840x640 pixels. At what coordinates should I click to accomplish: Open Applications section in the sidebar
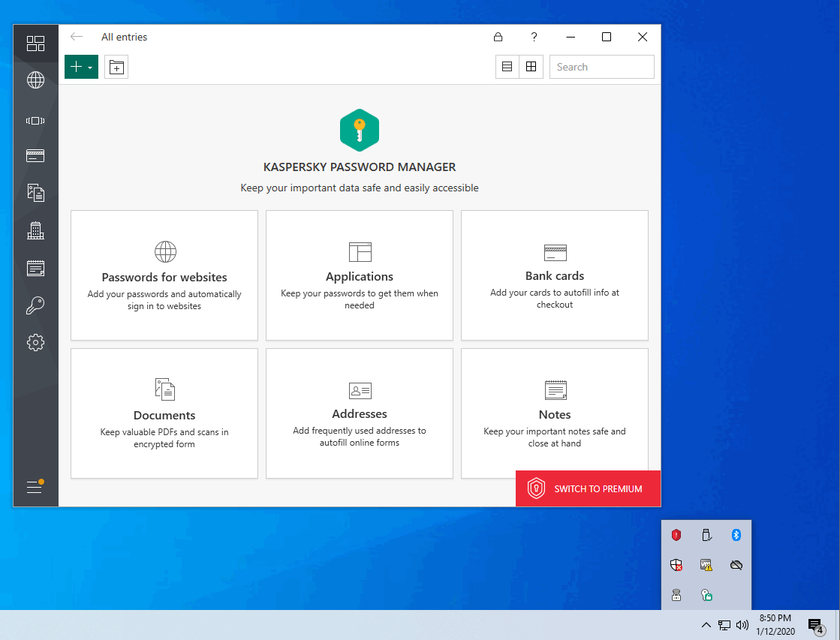click(35, 120)
